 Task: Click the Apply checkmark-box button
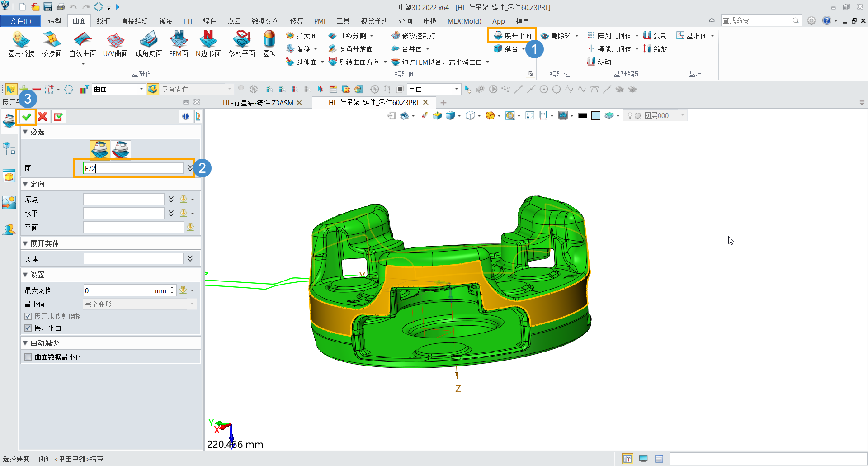(58, 117)
